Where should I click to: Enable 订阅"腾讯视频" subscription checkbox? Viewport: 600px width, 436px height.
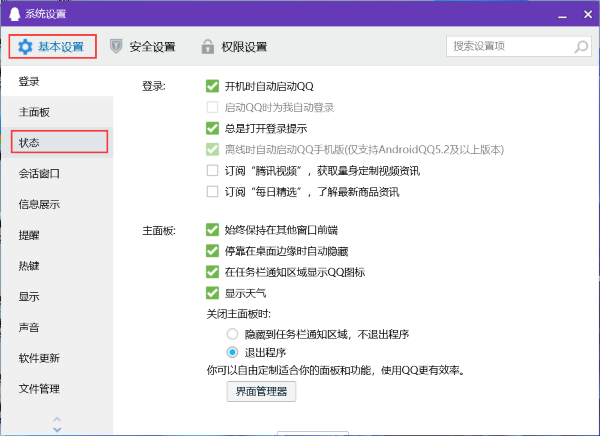click(x=211, y=171)
